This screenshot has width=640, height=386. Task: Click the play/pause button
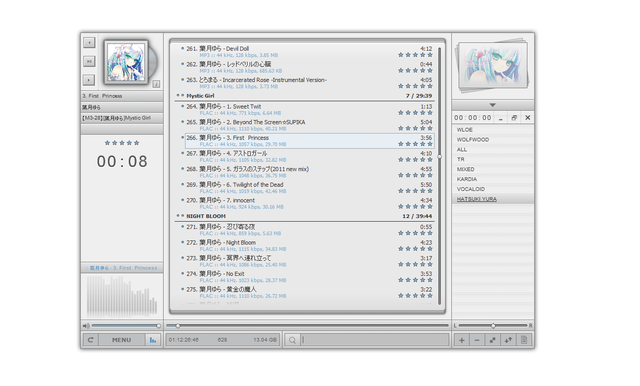(89, 61)
